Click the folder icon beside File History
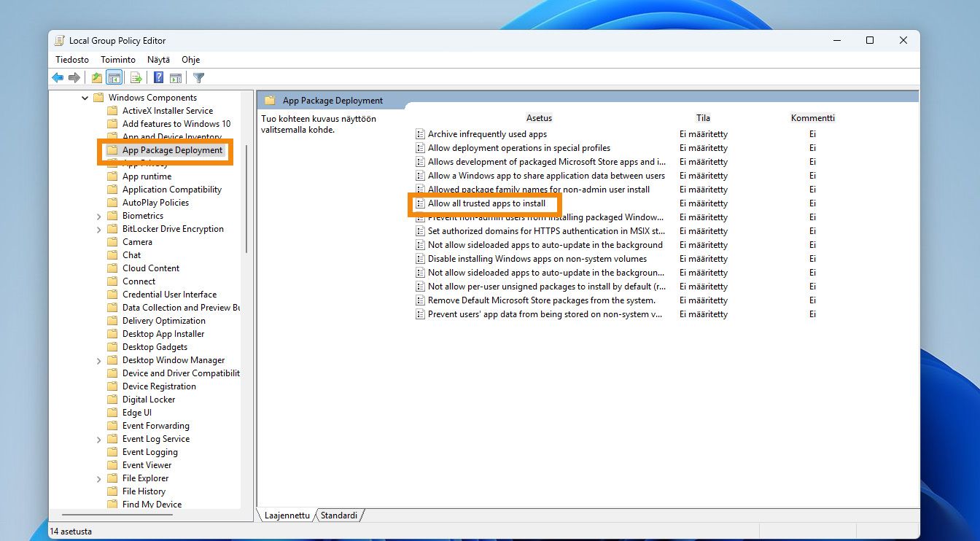Viewport: 980px width, 541px height. [x=112, y=491]
